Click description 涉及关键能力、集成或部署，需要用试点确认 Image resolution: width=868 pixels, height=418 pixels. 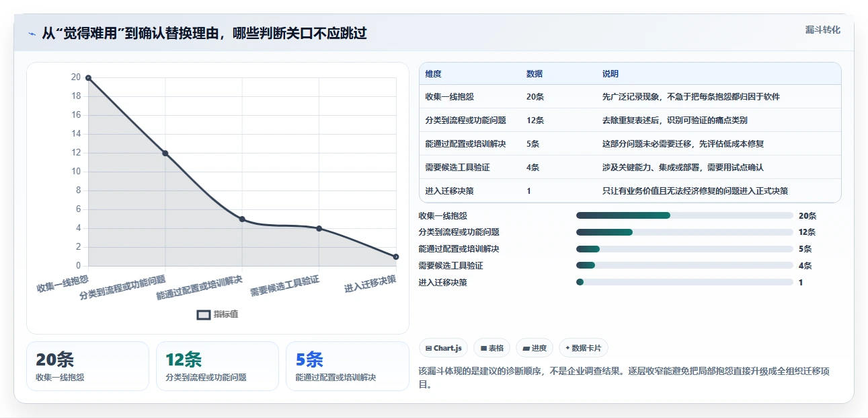point(683,168)
